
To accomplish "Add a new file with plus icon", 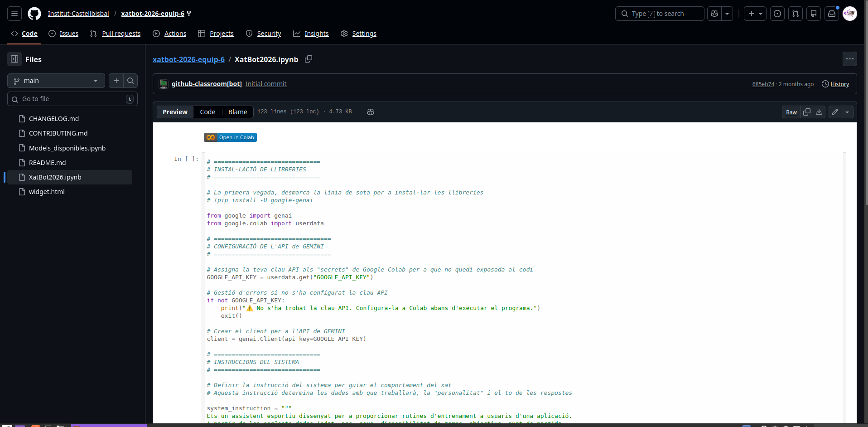I will [x=116, y=81].
